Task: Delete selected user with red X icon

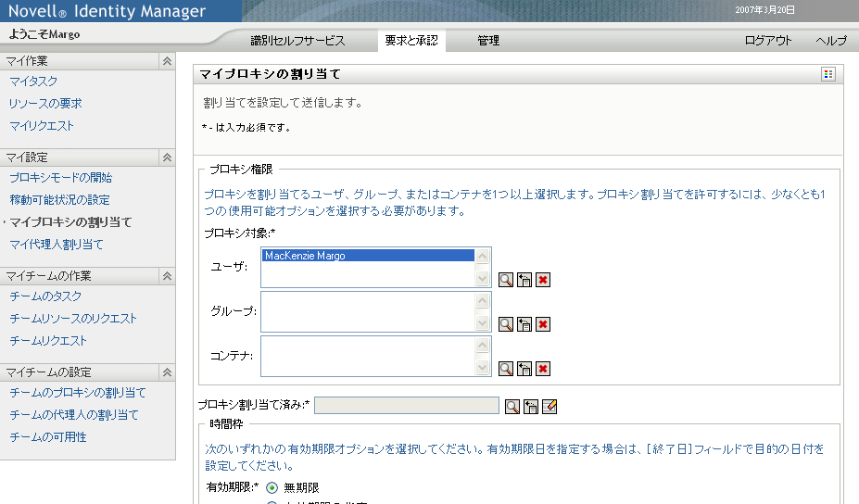Action: pos(543,280)
